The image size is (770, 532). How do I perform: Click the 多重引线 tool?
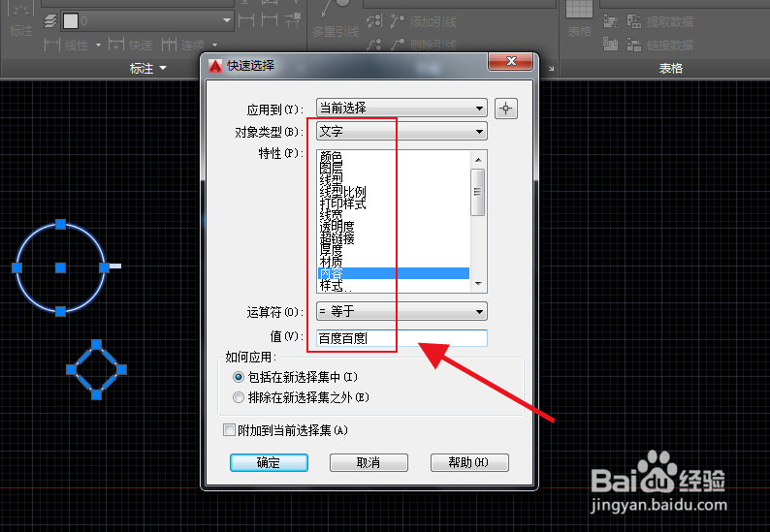[336, 19]
